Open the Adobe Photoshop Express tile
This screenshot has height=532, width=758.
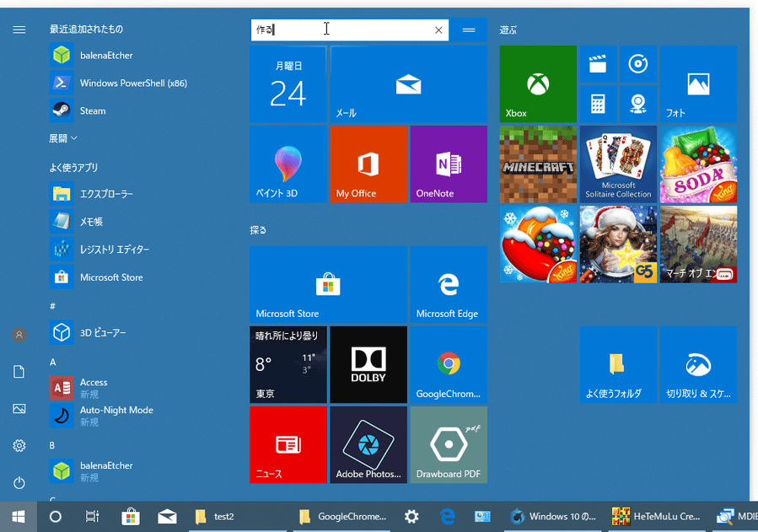[x=368, y=444]
